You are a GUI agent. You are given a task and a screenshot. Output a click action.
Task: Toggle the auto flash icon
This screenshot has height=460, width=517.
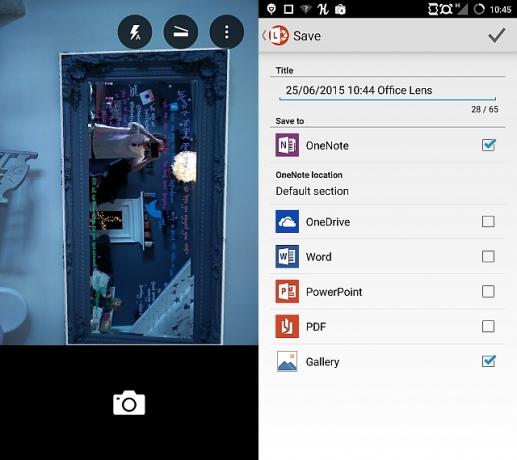coord(135,32)
